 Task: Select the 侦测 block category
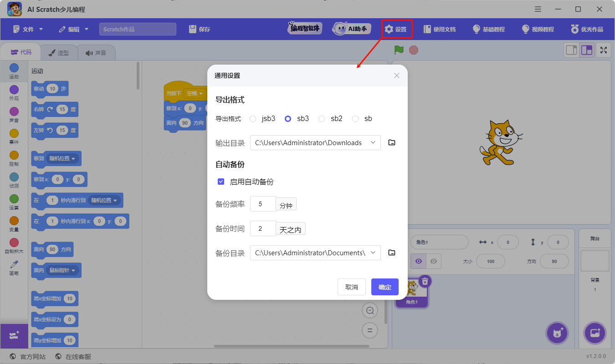click(x=14, y=180)
